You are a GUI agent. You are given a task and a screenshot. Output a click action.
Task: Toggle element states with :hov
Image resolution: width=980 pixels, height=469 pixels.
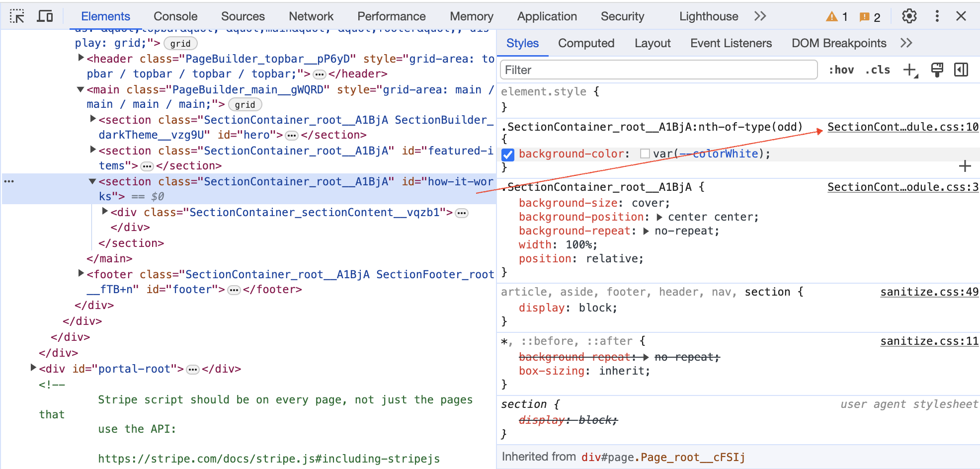click(842, 70)
